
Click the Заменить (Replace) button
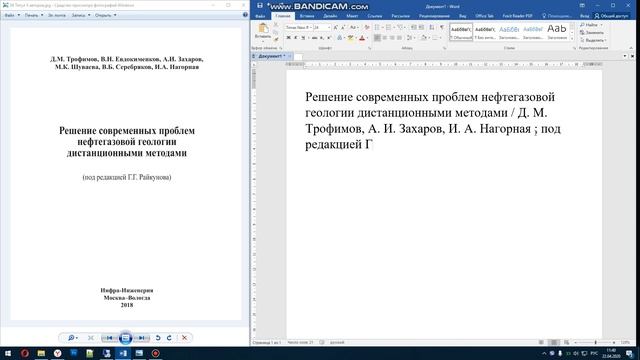pos(592,33)
